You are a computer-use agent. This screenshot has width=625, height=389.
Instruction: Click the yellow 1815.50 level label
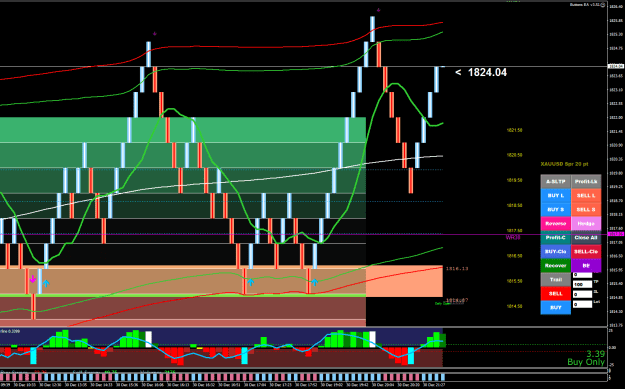coord(514,281)
